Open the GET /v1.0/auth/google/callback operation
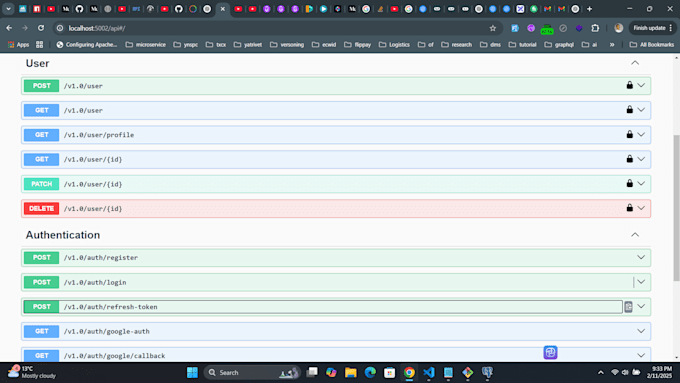The image size is (680, 383). pos(336,355)
